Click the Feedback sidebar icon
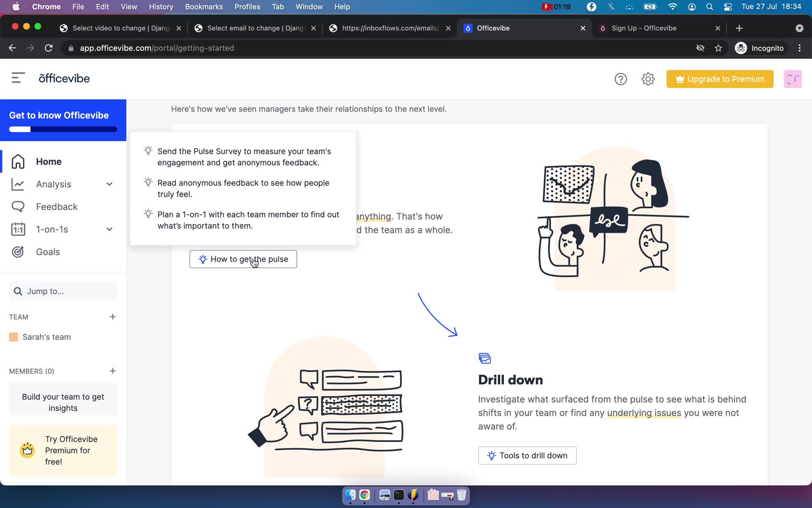The height and width of the screenshot is (508, 812). pos(17,207)
